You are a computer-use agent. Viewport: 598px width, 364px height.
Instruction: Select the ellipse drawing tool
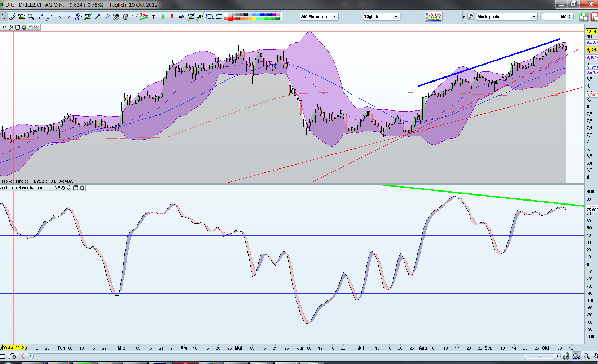pos(210,17)
